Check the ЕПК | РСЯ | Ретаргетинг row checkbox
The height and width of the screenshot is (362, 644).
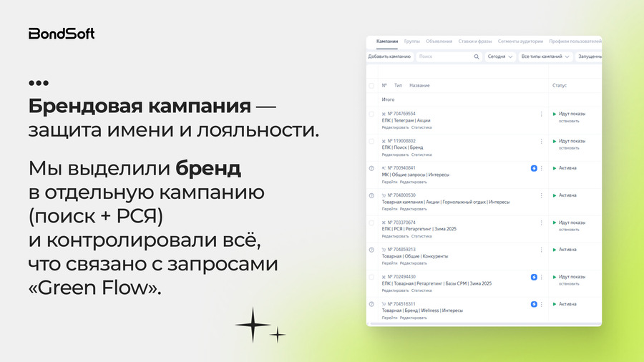pos(371,222)
